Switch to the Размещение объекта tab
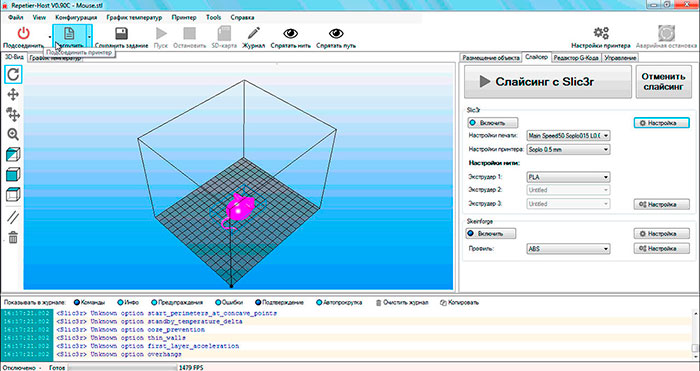Viewport: 700px width, 371px height. pos(491,58)
